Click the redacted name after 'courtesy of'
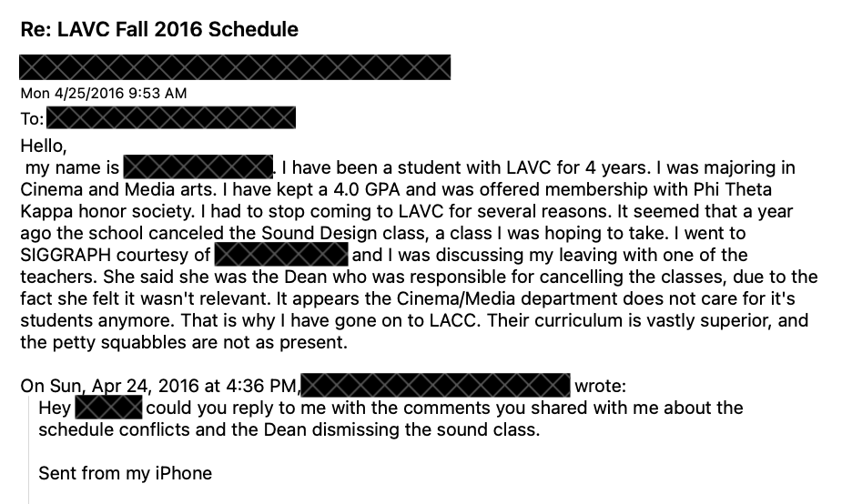Viewport: 842px width, 504px height. [x=281, y=256]
